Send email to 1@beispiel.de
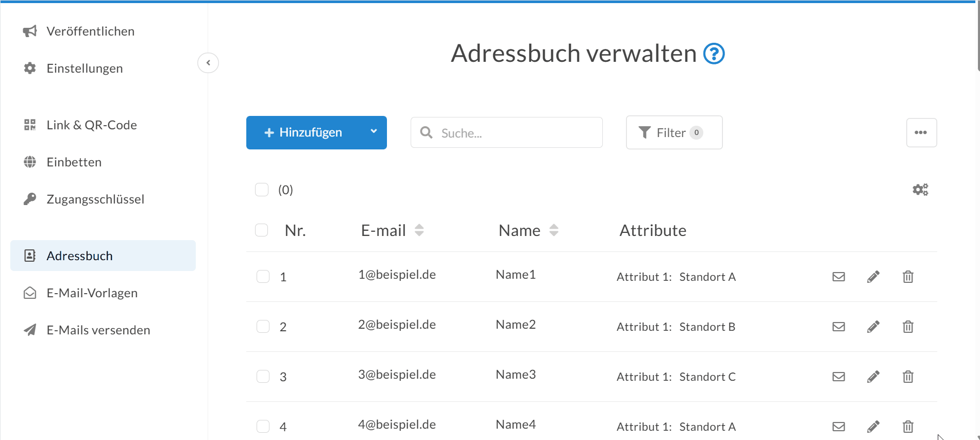The height and width of the screenshot is (440, 980). tap(839, 277)
